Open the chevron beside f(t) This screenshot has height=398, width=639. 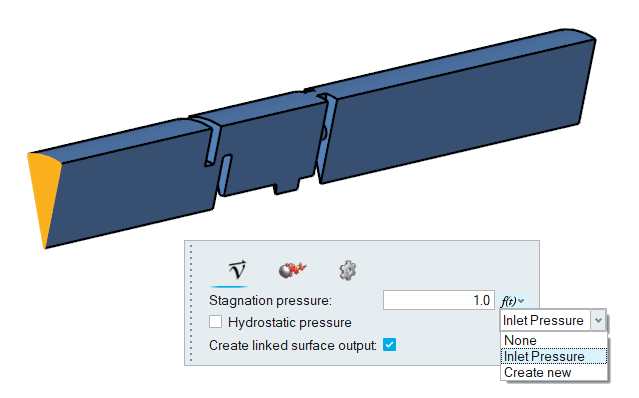point(521,301)
